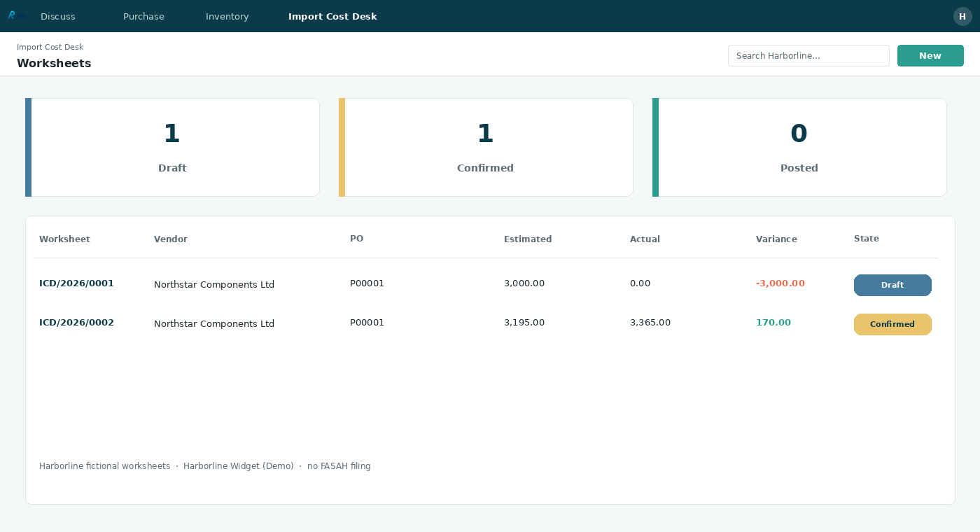
Task: Click vendor Northstar Components Ltd in row ICD/2026/0002
Action: (x=214, y=323)
